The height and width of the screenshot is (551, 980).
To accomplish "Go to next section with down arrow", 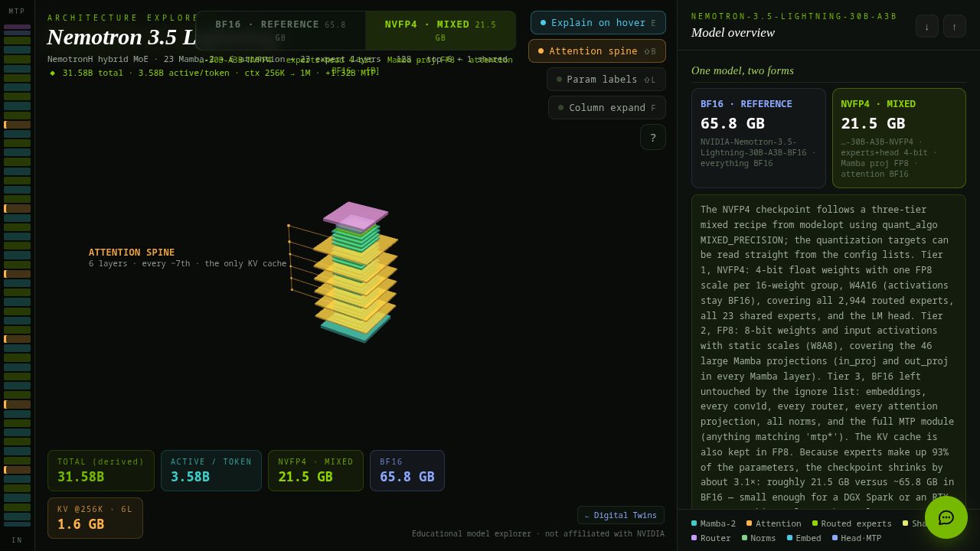I will pyautogui.click(x=927, y=26).
